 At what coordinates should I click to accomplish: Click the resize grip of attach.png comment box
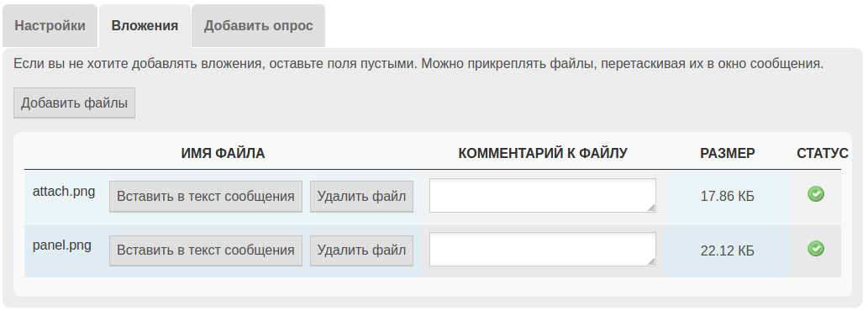[651, 208]
